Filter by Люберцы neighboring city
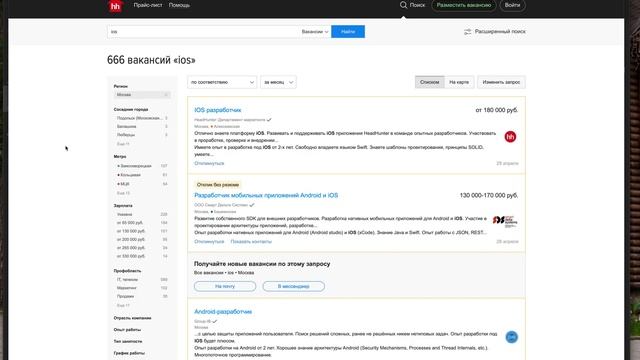 coord(126,135)
